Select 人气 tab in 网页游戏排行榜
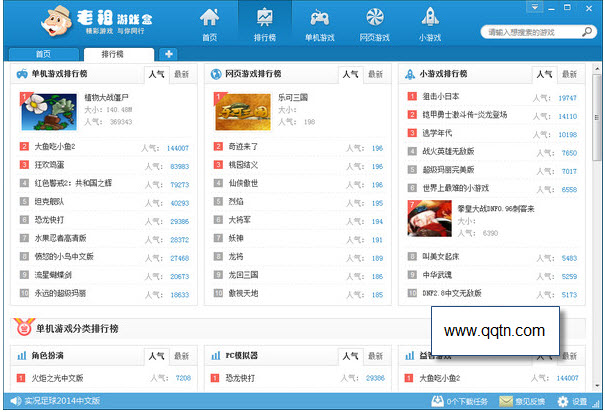Image resolution: width=605 pixels, height=412 pixels. coord(351,74)
